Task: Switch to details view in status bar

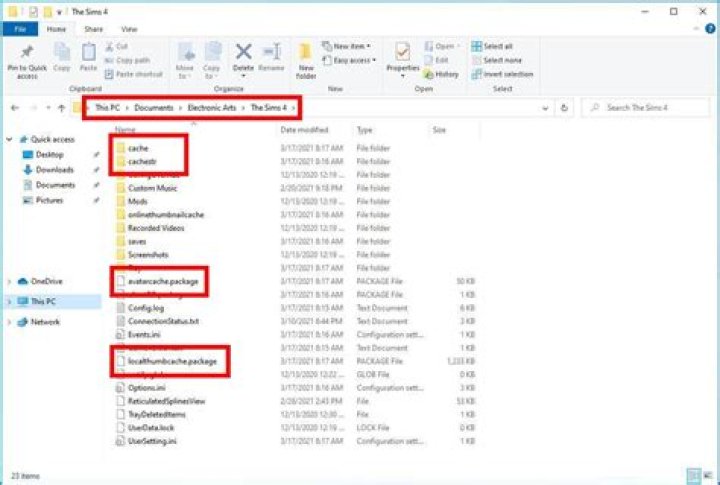Action: tap(693, 475)
